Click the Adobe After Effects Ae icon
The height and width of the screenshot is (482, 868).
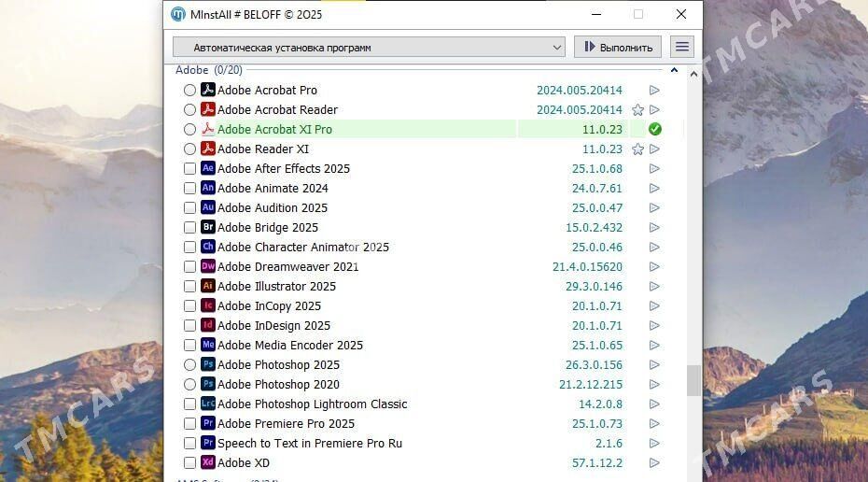207,168
